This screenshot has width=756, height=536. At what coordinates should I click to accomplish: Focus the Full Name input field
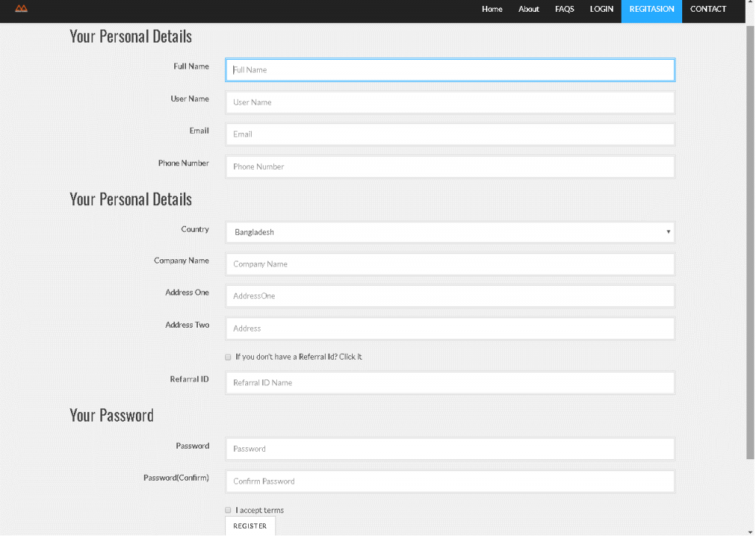(x=450, y=70)
